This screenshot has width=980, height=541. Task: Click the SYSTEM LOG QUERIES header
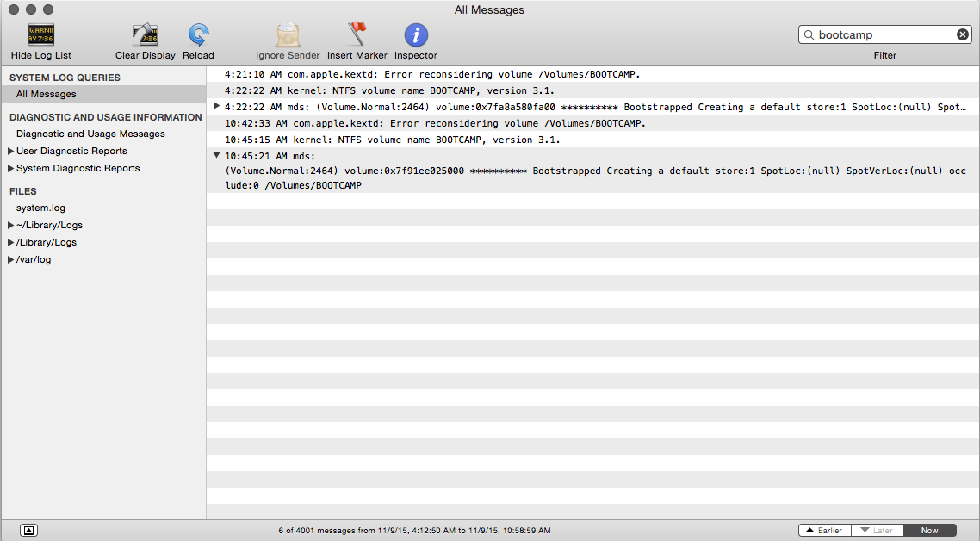(x=65, y=78)
